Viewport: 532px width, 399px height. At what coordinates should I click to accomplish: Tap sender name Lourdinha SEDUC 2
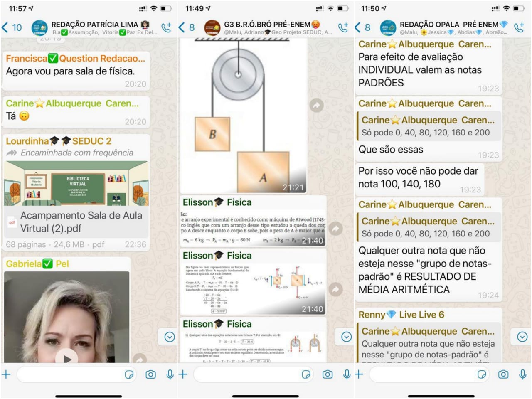[x=59, y=141]
